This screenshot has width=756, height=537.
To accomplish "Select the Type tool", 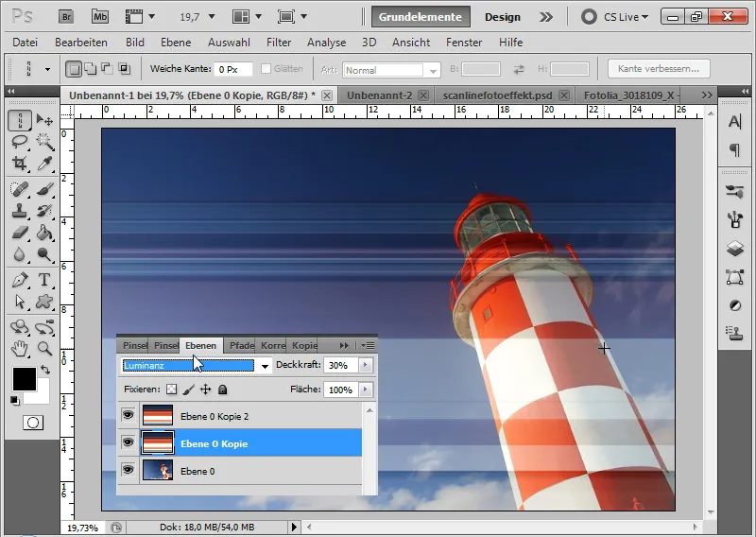I will 44,279.
